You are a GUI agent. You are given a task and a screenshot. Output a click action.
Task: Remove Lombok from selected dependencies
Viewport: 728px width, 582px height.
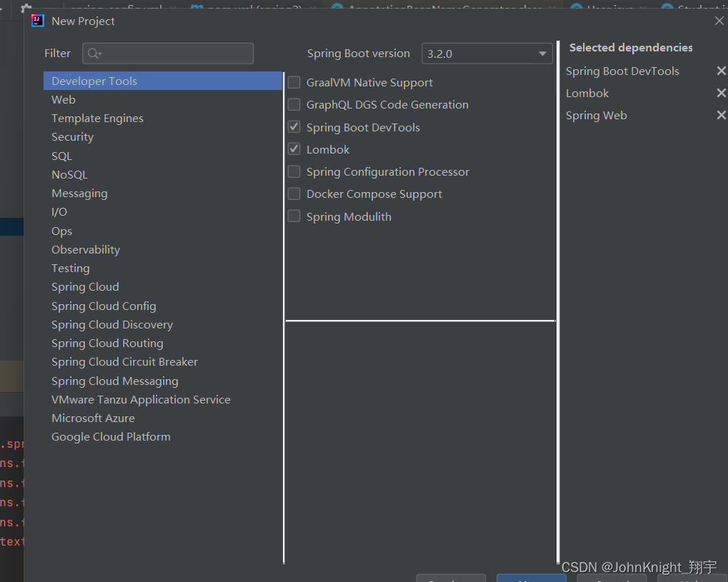(x=721, y=93)
